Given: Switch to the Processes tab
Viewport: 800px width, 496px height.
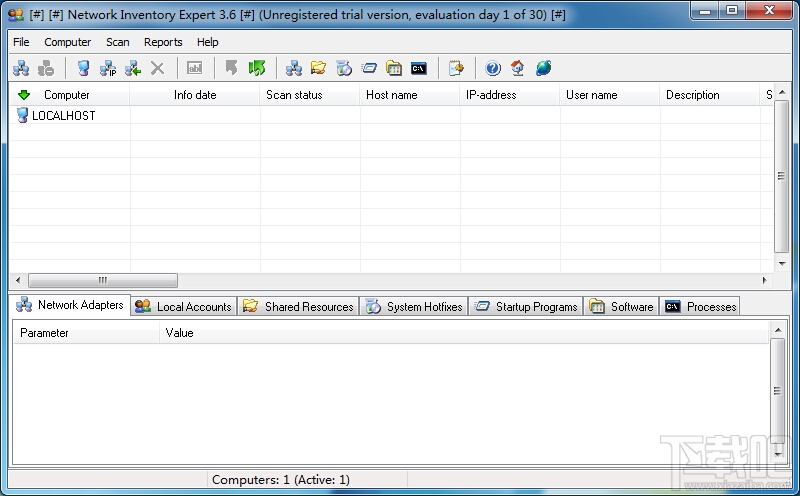Looking at the screenshot, I should (700, 306).
